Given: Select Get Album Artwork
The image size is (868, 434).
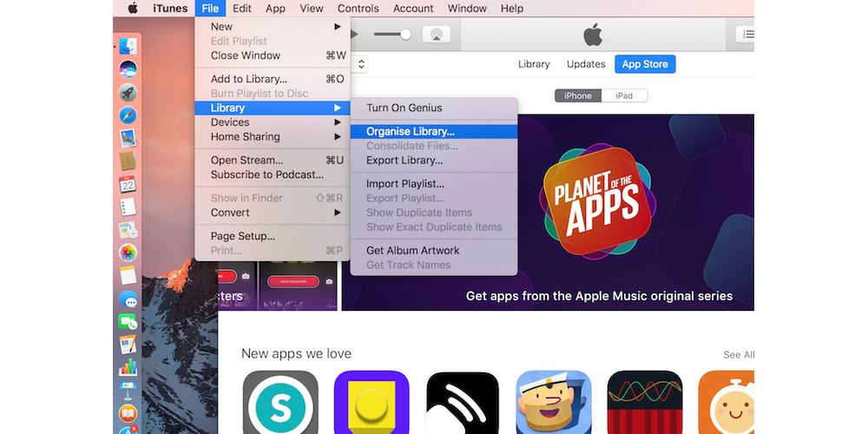Looking at the screenshot, I should point(434,251).
